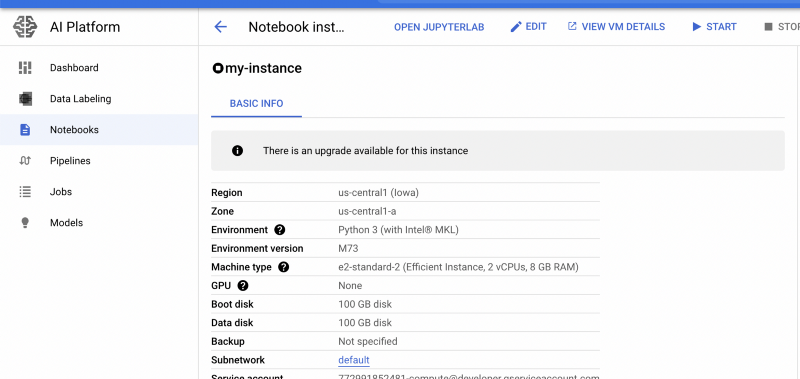800x379 pixels.
Task: Click the upgrade available notice text
Action: point(365,150)
